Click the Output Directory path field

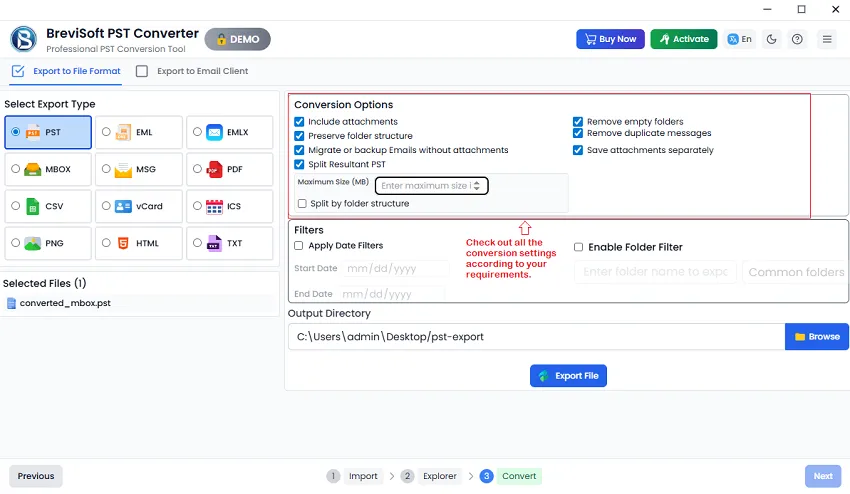537,337
